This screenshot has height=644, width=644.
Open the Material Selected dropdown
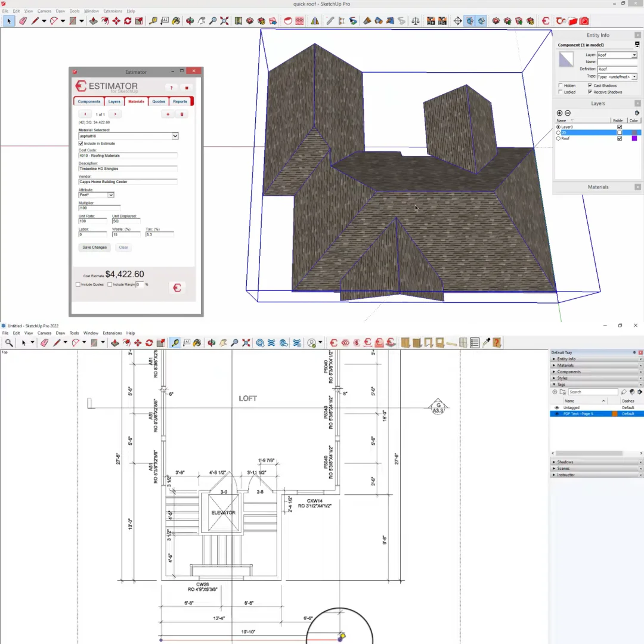pyautogui.click(x=175, y=136)
